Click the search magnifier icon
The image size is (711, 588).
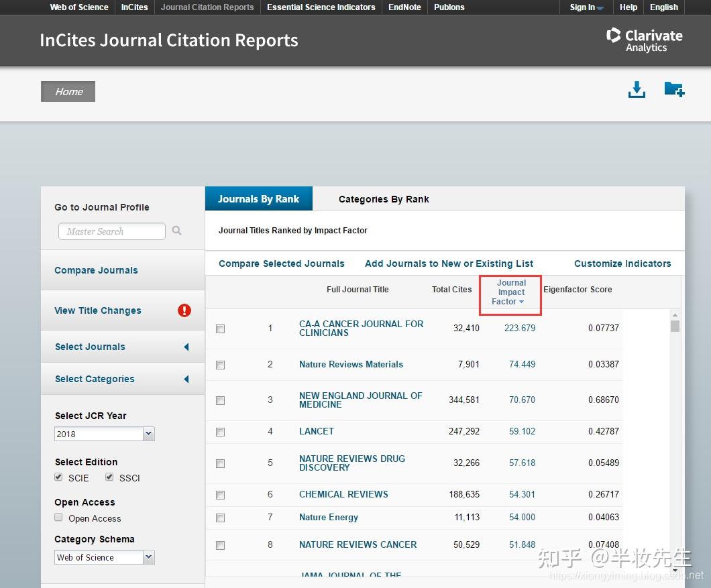click(x=177, y=231)
